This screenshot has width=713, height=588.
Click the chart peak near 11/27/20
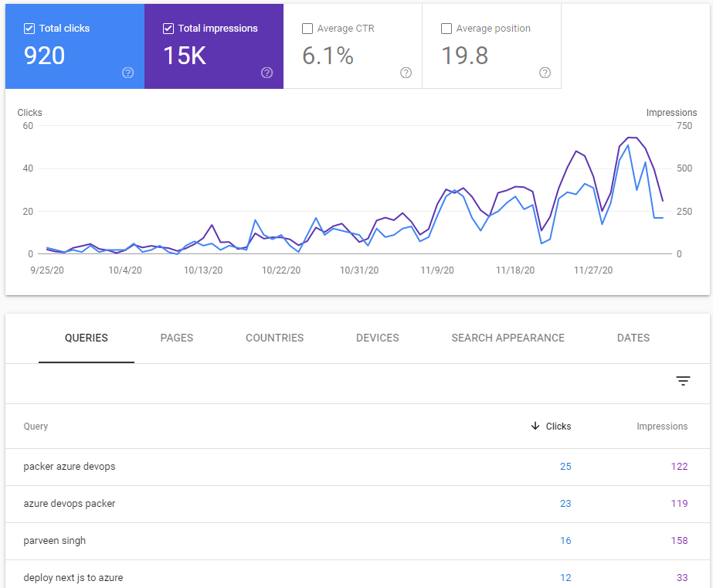[x=576, y=151]
